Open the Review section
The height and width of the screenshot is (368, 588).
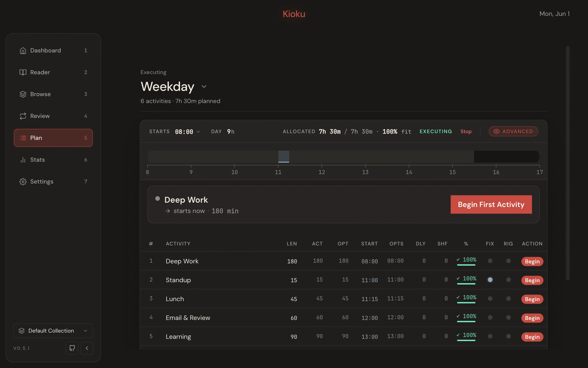53,116
